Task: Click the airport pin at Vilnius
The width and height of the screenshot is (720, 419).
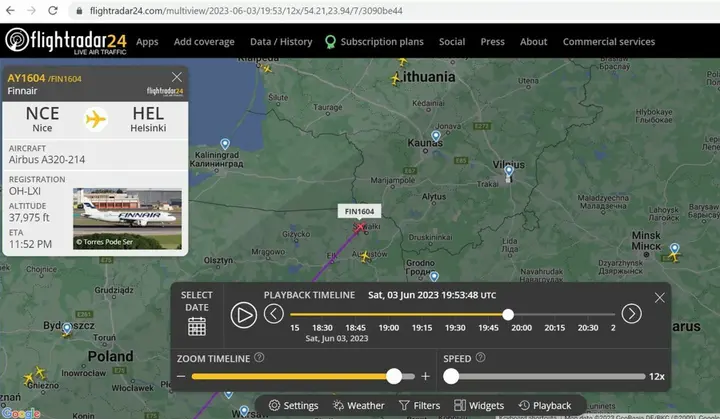Action: click(509, 171)
